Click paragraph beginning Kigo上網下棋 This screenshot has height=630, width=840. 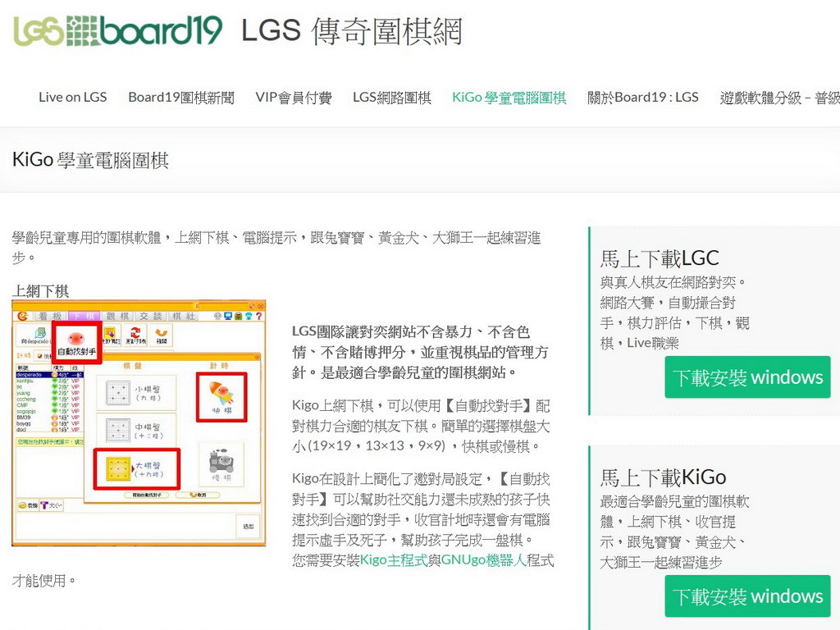[421, 426]
